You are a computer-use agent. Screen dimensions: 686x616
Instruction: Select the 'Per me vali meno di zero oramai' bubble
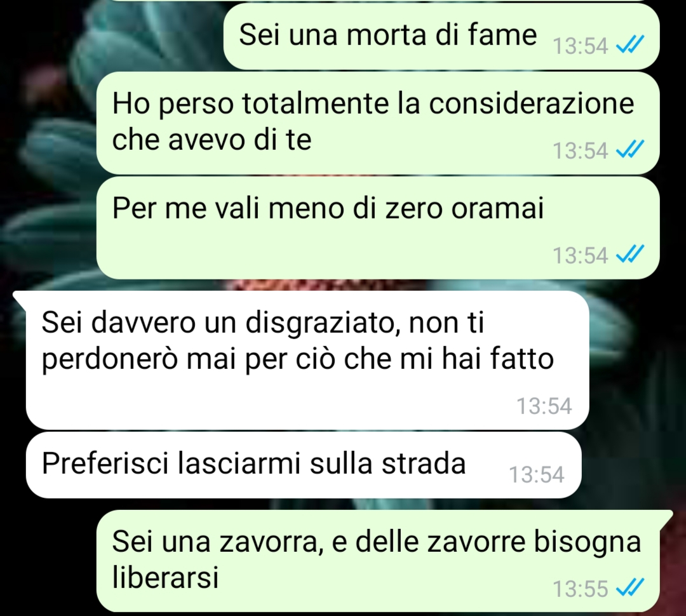pyautogui.click(x=377, y=228)
